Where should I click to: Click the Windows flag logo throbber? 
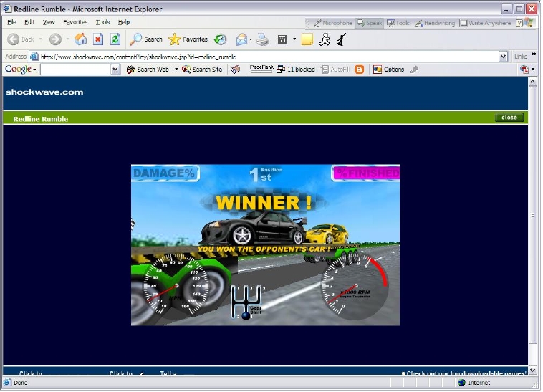(x=530, y=22)
